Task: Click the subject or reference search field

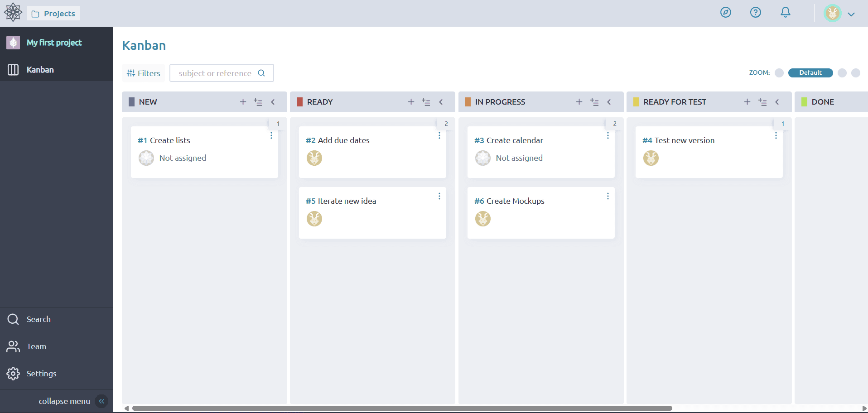Action: [x=215, y=73]
